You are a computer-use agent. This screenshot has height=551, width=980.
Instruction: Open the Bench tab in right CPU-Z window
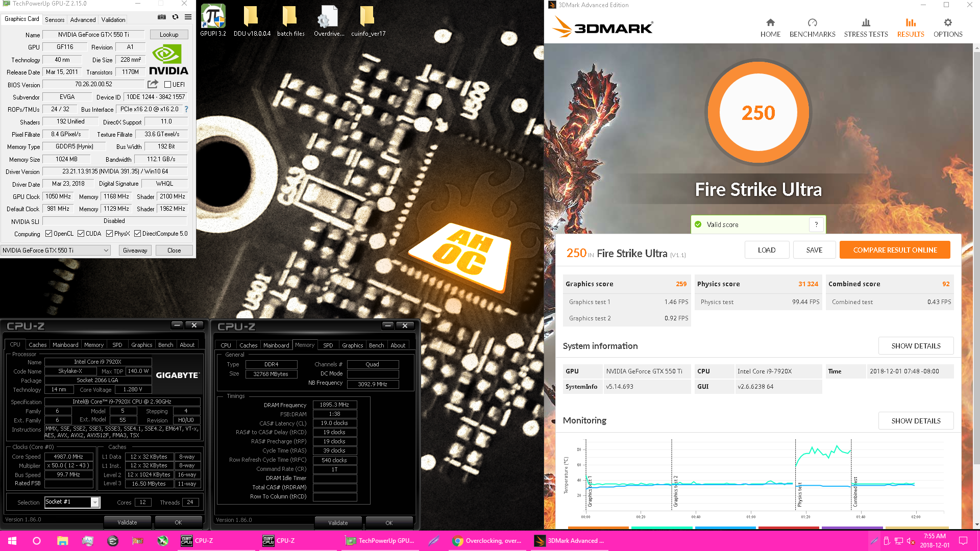click(x=376, y=345)
